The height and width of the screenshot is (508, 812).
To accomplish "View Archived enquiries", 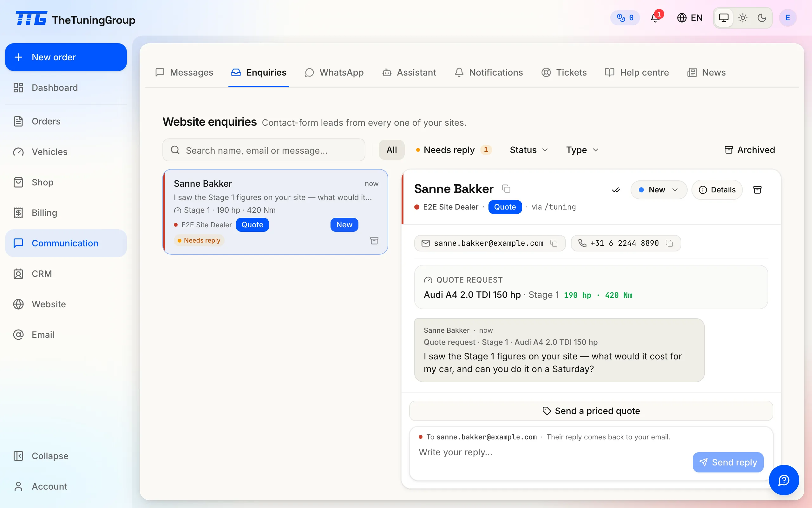I will [x=750, y=150].
